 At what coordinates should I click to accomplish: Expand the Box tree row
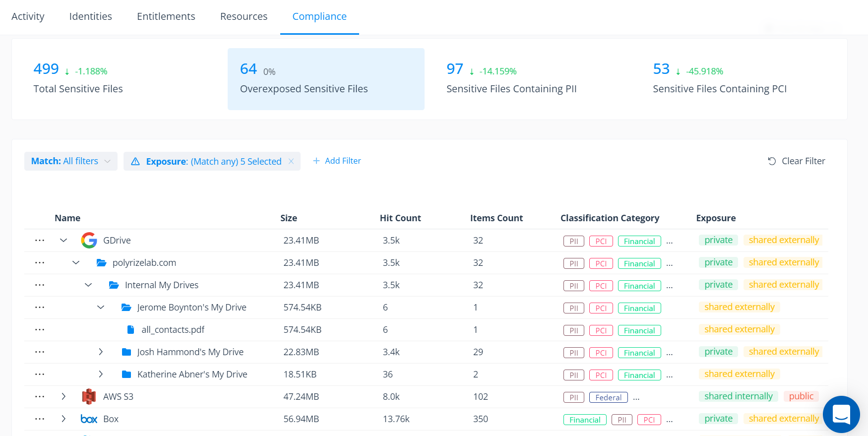tap(63, 419)
